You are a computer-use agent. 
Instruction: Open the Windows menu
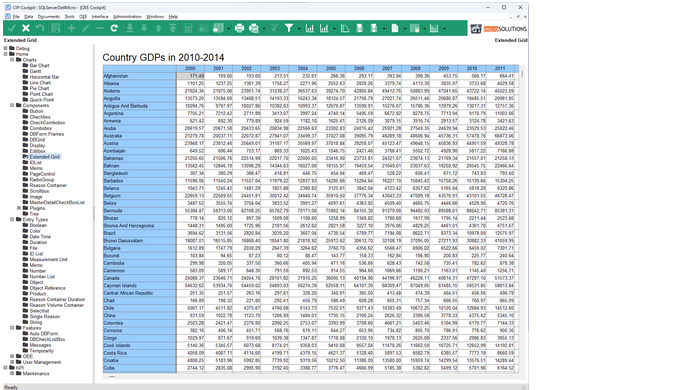click(155, 16)
